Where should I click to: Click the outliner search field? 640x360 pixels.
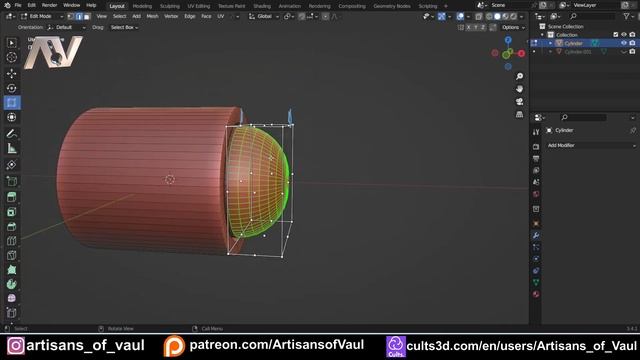click(593, 16)
